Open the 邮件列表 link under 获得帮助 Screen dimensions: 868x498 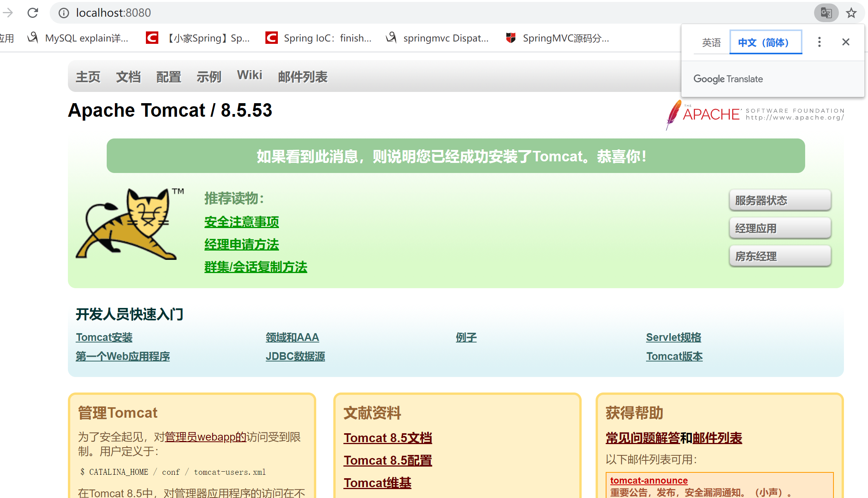pos(717,438)
